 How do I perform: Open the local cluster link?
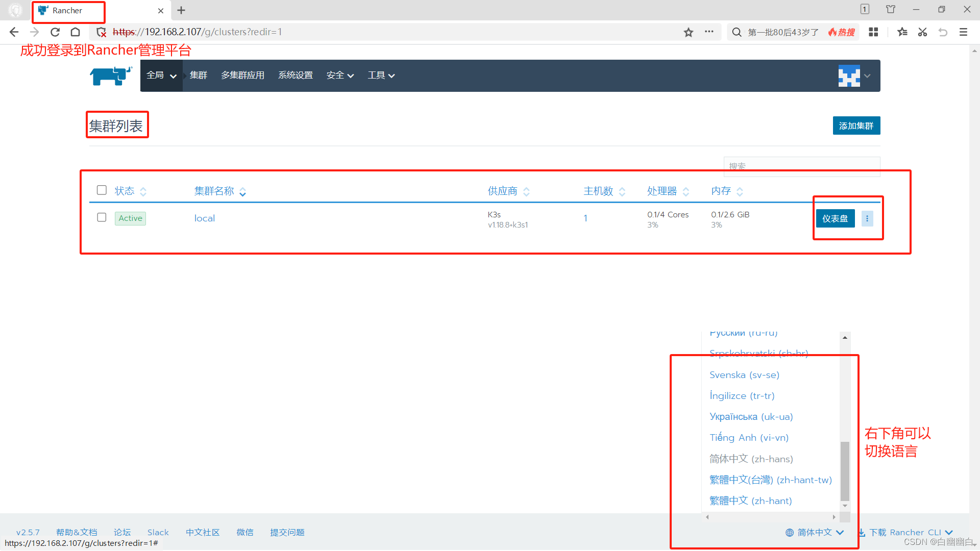[204, 218]
